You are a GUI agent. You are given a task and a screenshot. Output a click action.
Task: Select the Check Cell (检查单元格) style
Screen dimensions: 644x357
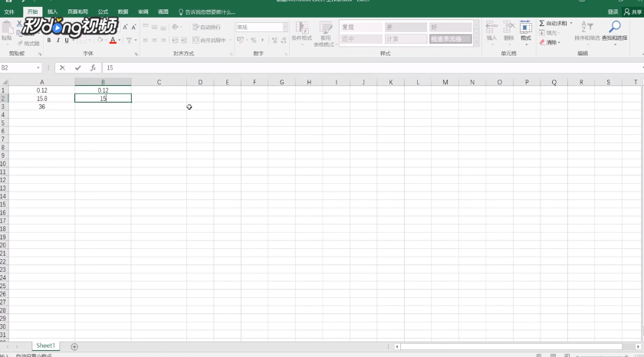pyautogui.click(x=451, y=39)
